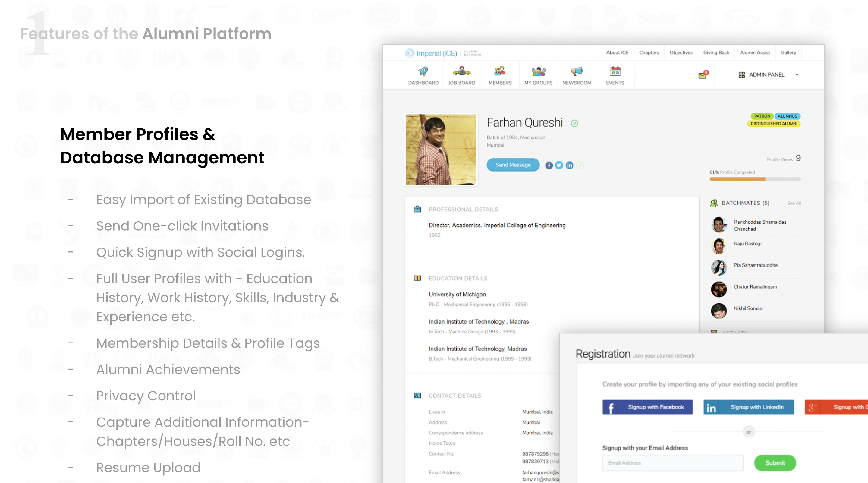Open My Groups
This screenshot has width=868, height=483.
[x=538, y=75]
